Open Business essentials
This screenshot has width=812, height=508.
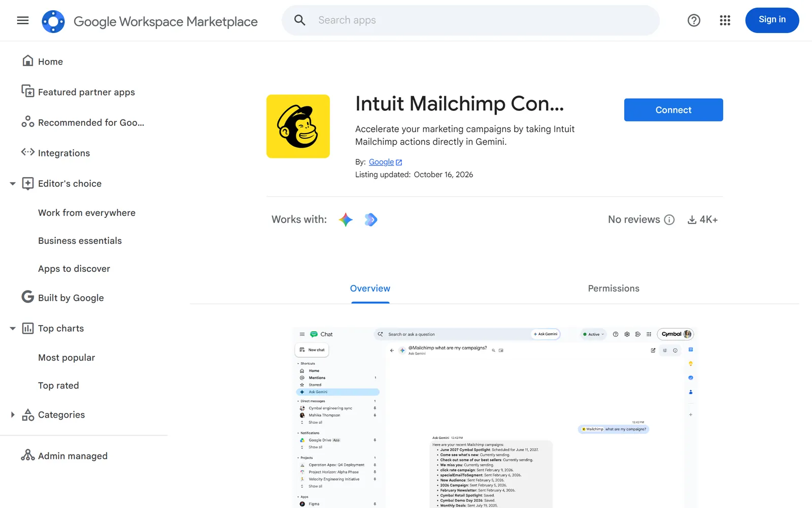[80, 241]
